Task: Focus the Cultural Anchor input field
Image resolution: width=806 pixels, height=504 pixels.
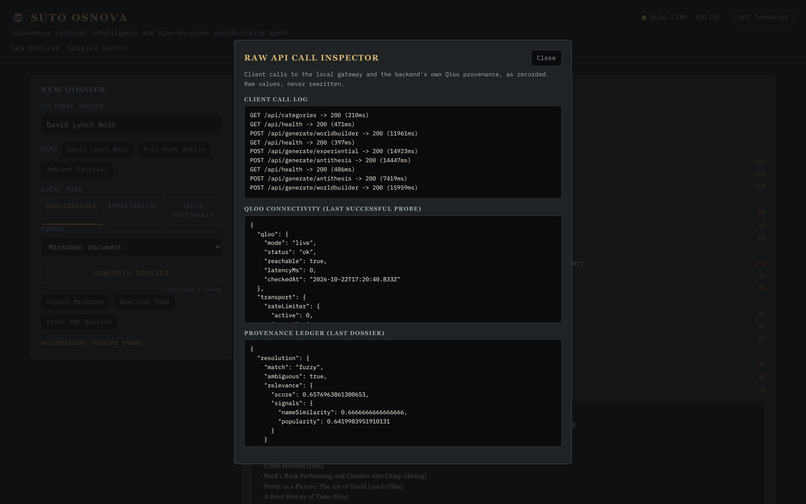Action: coord(131,125)
